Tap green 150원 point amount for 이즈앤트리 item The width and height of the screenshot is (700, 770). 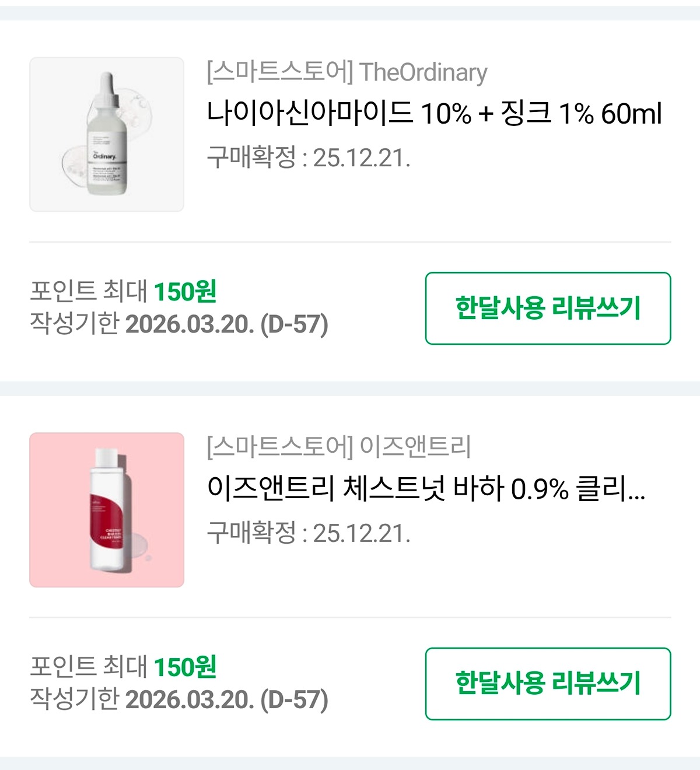[x=185, y=667]
